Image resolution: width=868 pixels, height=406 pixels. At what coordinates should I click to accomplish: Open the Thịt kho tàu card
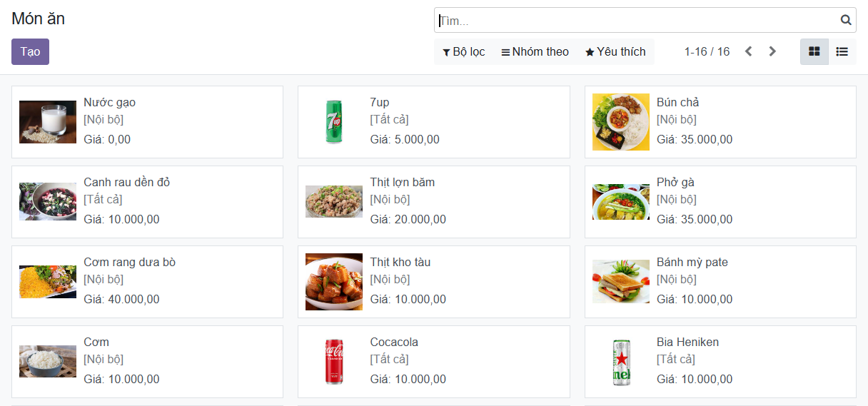pyautogui.click(x=433, y=281)
